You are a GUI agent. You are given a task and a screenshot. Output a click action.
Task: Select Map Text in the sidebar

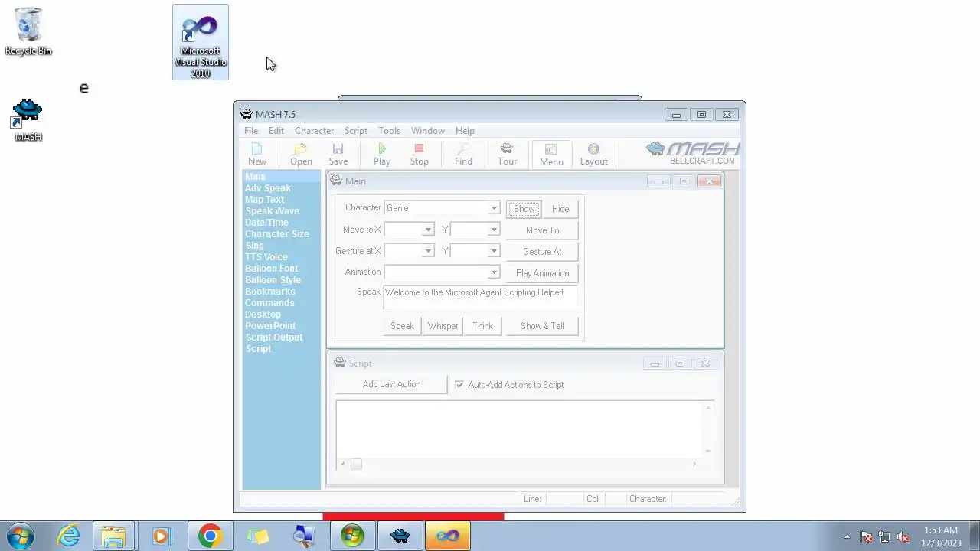[x=264, y=200]
